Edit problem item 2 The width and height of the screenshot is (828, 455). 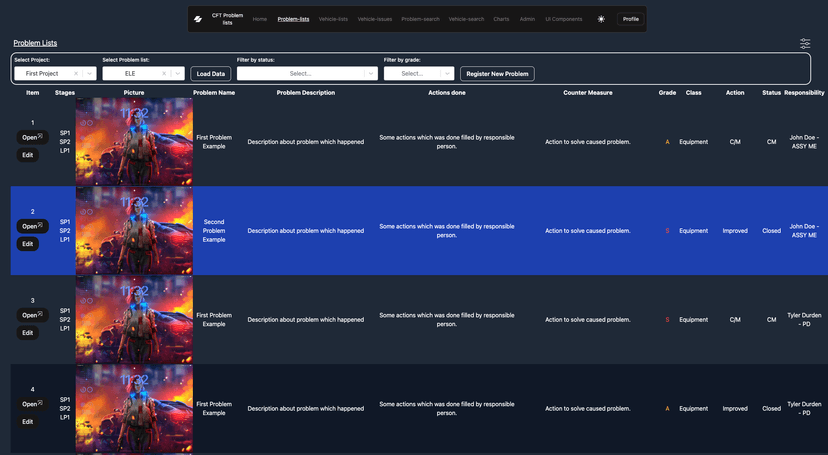[28, 244]
